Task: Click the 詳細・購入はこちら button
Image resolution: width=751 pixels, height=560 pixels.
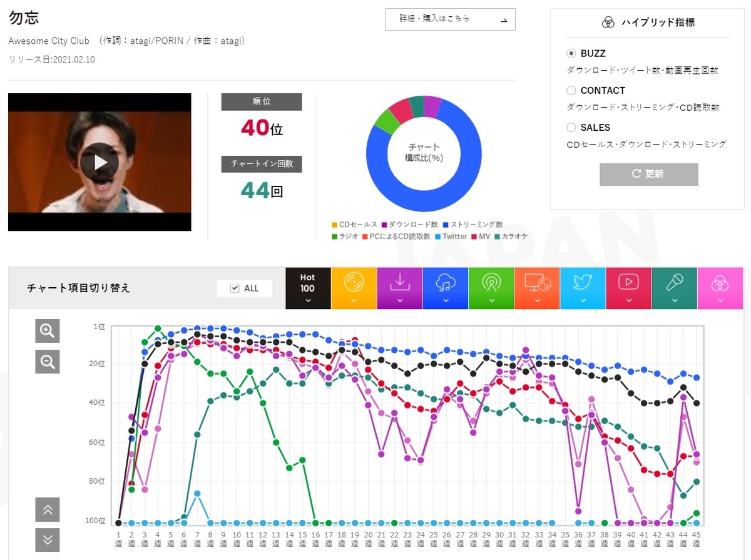Action: pos(451,19)
